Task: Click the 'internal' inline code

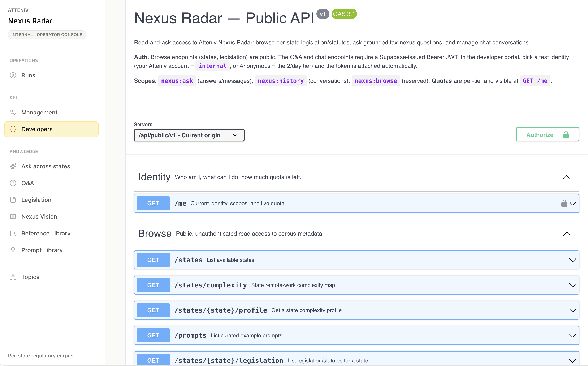Action: pyautogui.click(x=212, y=66)
